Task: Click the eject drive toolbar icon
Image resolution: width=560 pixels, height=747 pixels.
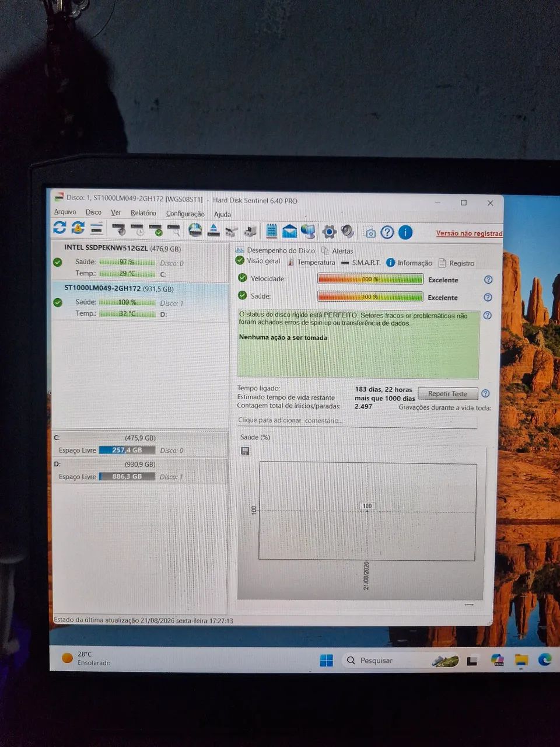Action: tap(213, 230)
